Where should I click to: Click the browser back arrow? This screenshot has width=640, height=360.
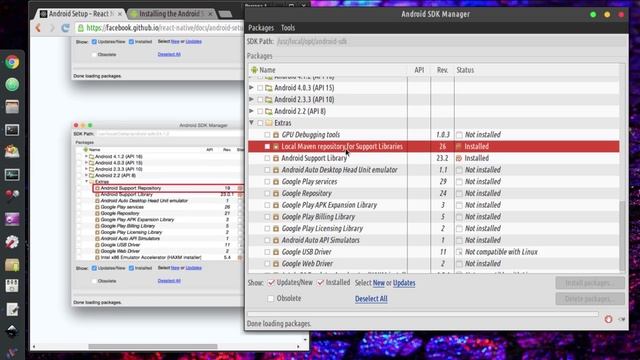coord(38,28)
